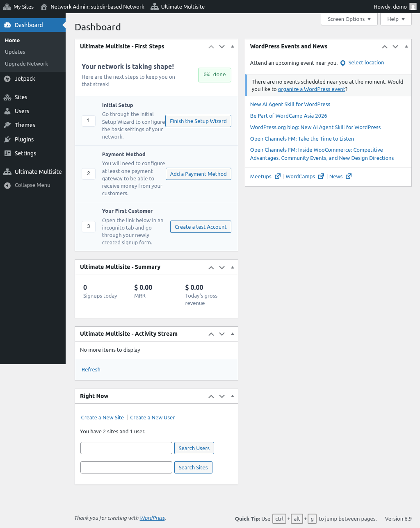Click the My Sites icon in admin bar
This screenshot has height=528, width=420.
tap(7, 7)
